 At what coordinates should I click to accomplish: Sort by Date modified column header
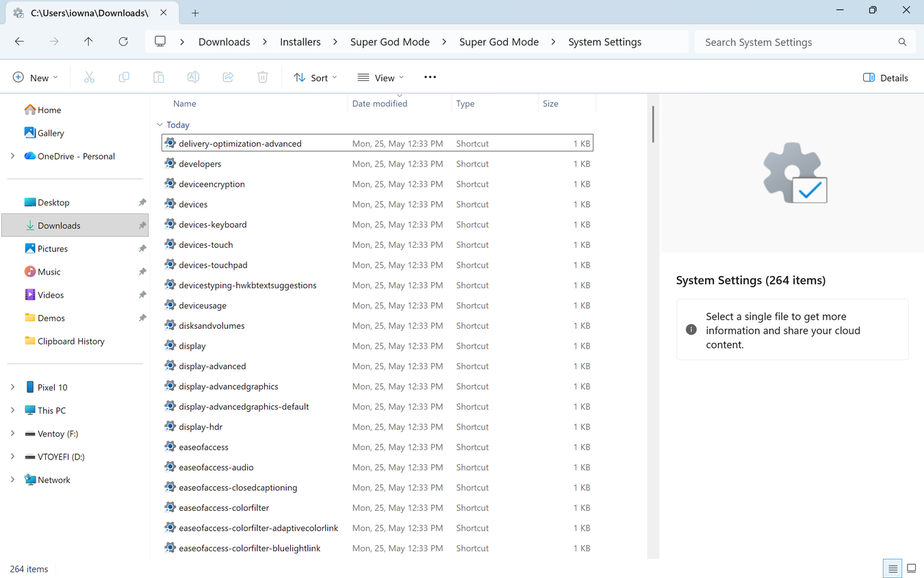[380, 103]
